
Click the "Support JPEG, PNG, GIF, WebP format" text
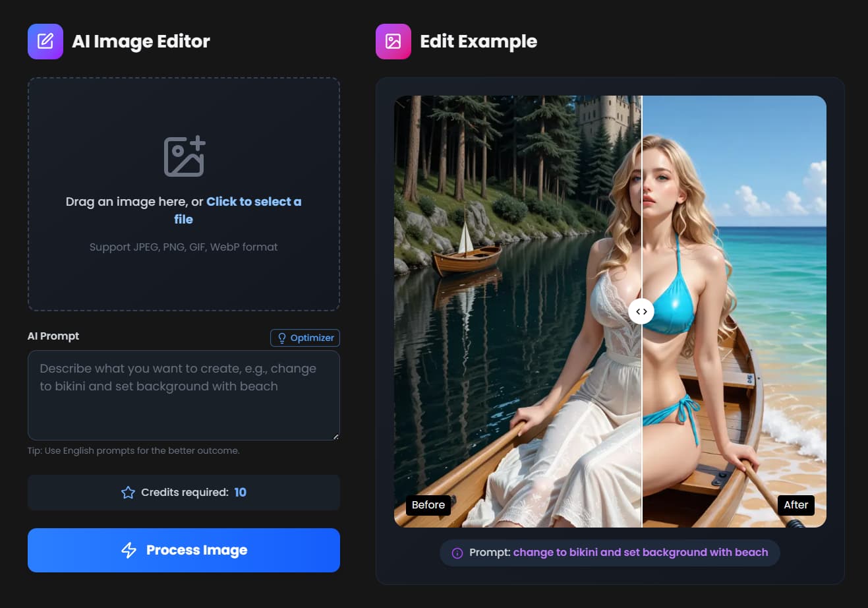[183, 247]
